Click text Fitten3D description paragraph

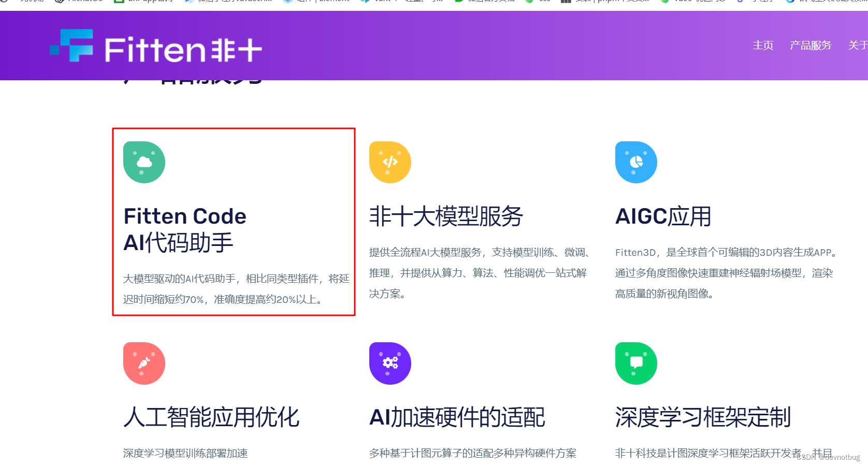726,273
